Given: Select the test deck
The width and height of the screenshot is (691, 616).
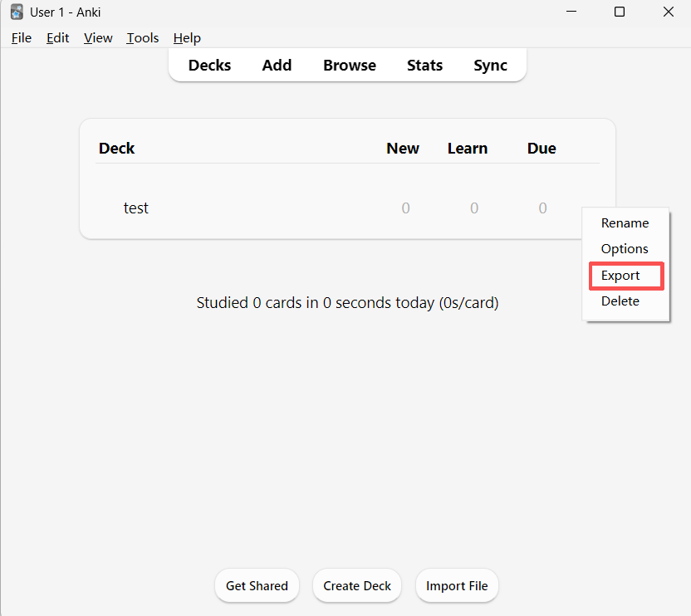Looking at the screenshot, I should coord(135,208).
